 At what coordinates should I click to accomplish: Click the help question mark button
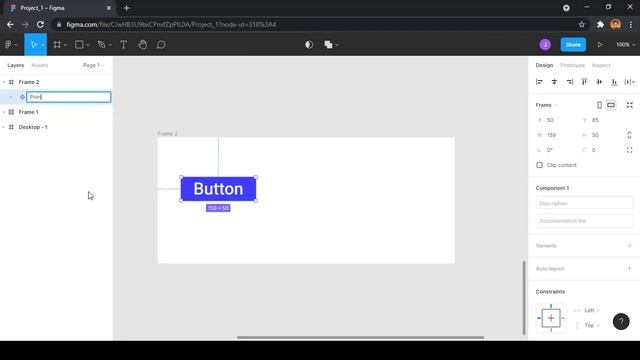click(x=621, y=322)
